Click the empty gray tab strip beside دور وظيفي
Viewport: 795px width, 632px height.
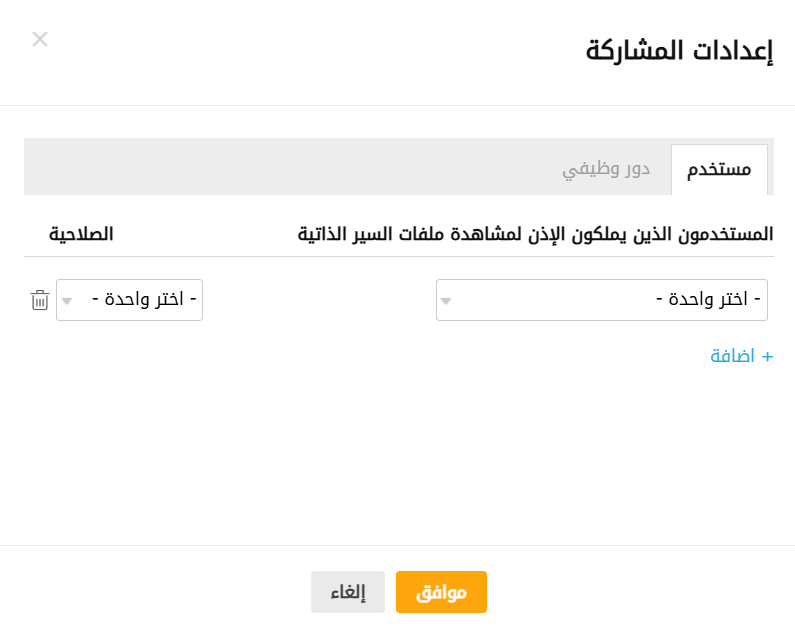click(x=290, y=167)
